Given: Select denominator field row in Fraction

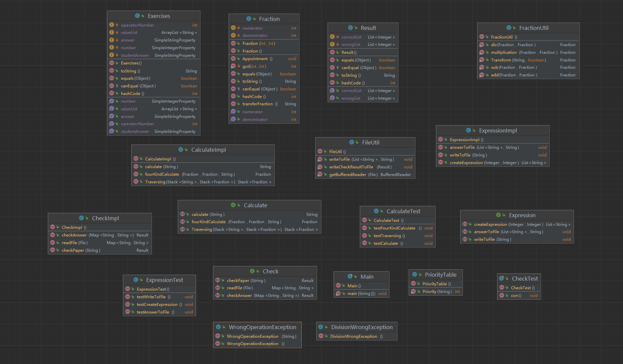Looking at the screenshot, I should [264, 36].
